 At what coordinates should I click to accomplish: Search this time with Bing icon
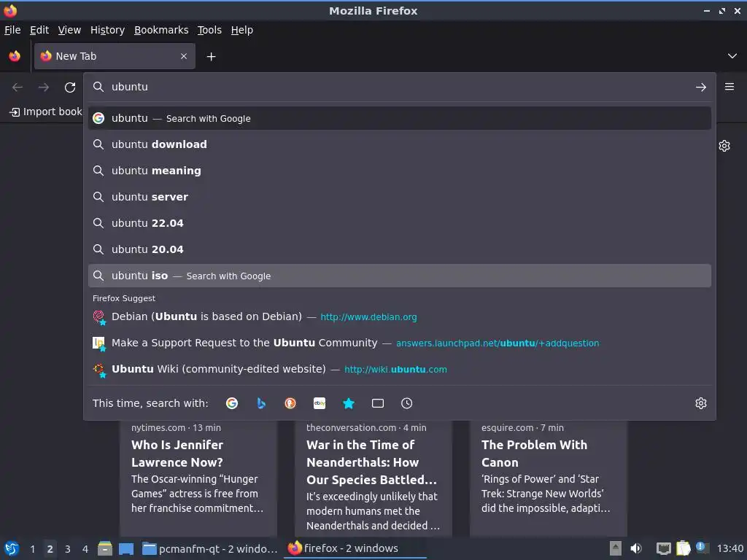(261, 403)
